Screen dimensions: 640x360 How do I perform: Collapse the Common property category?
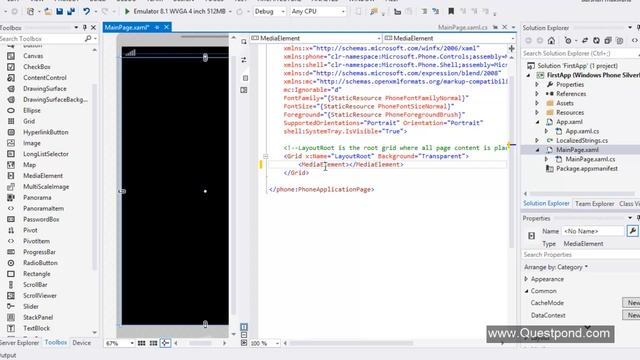coord(526,291)
